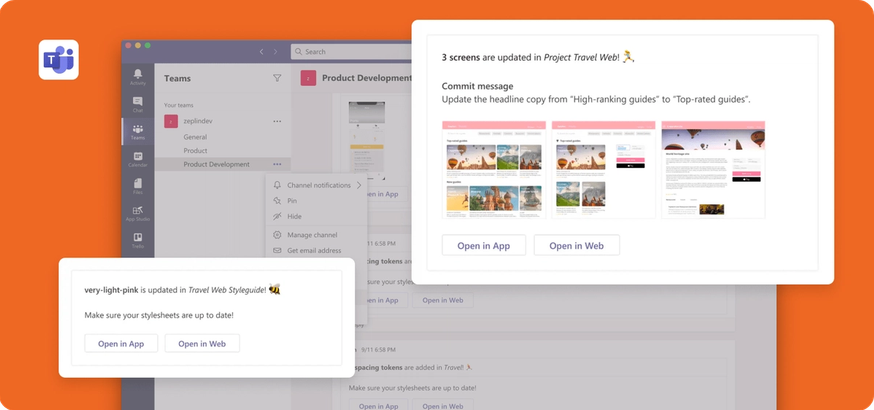Image resolution: width=874 pixels, height=410 pixels.
Task: Click the 'Your teams' label
Action: pyautogui.click(x=178, y=105)
